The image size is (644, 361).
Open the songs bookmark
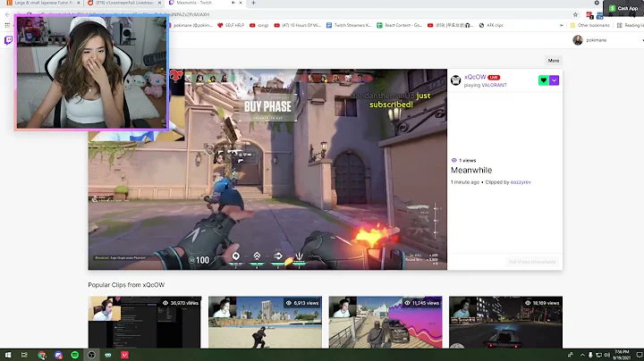coord(259,25)
